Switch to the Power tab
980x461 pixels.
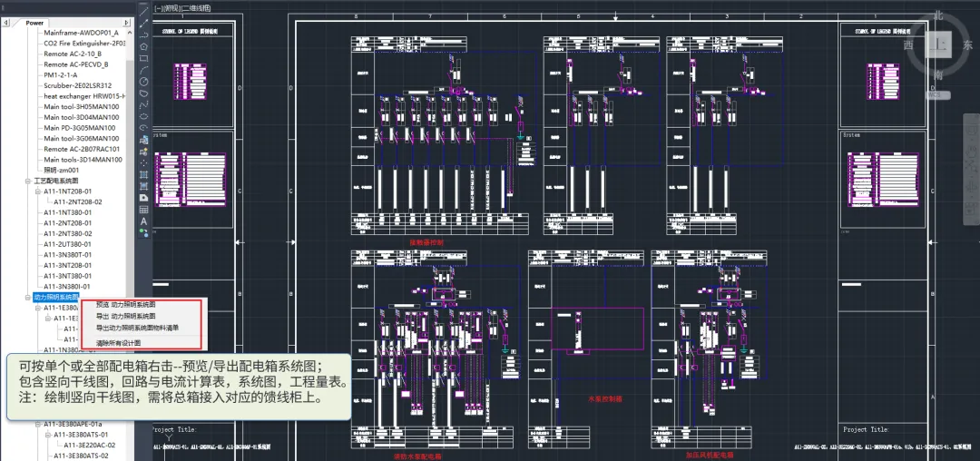click(x=34, y=23)
